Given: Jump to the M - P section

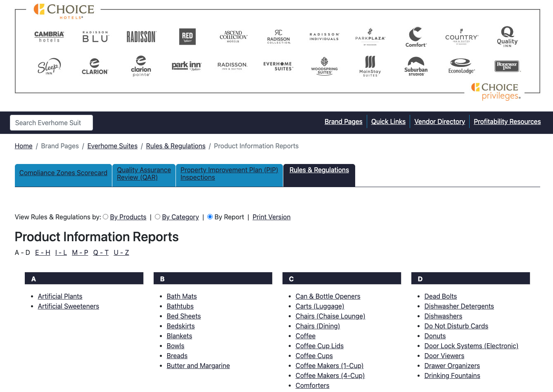Looking at the screenshot, I should (80, 252).
